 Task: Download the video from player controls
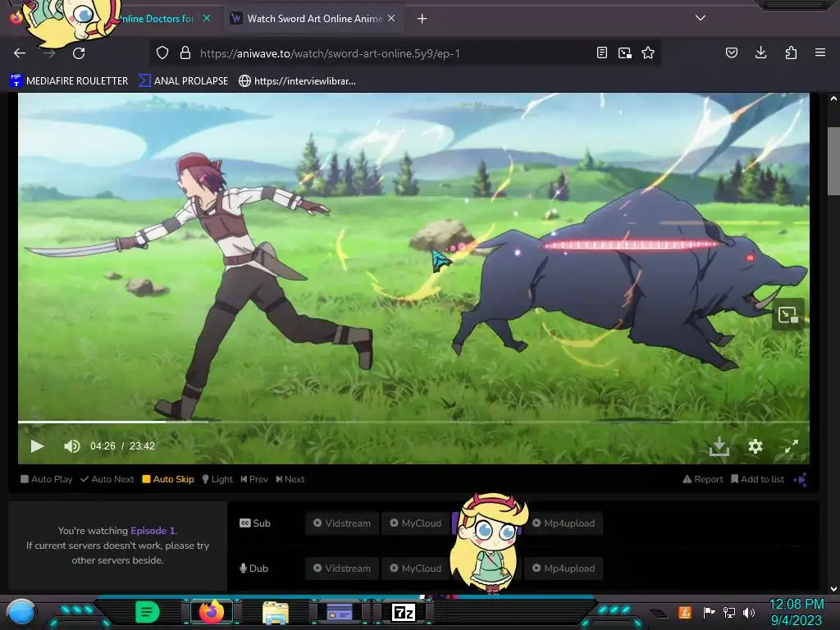click(719, 446)
